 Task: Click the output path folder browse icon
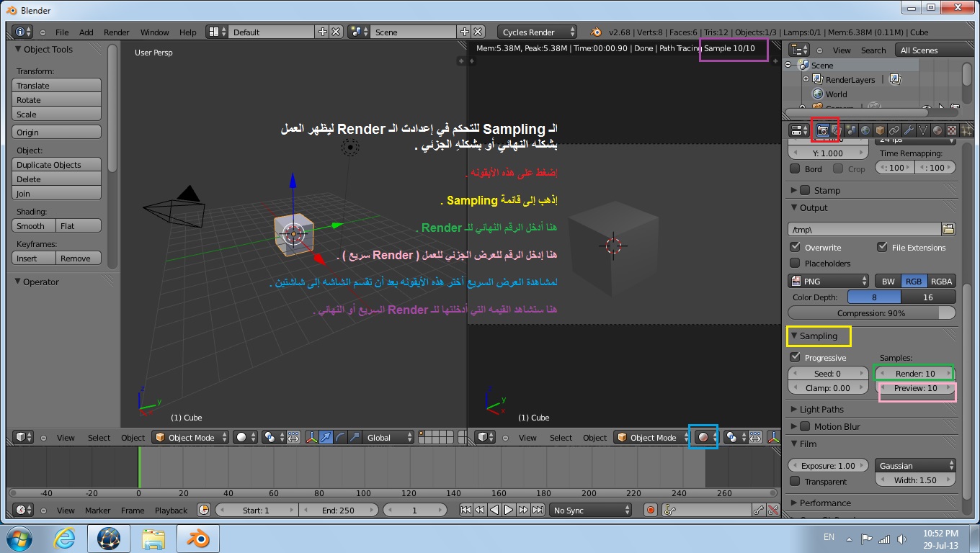click(948, 229)
